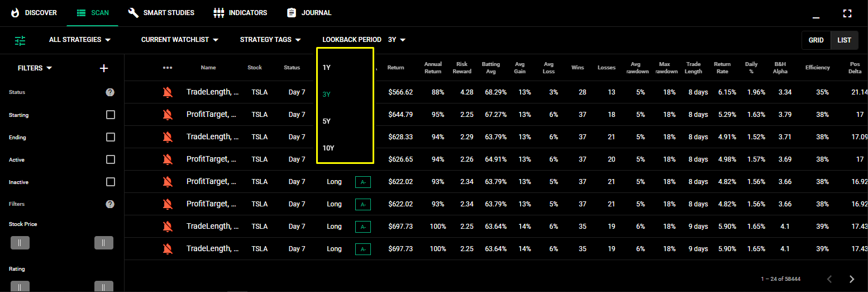
Task: Check the Ending status checkbox
Action: (x=111, y=137)
